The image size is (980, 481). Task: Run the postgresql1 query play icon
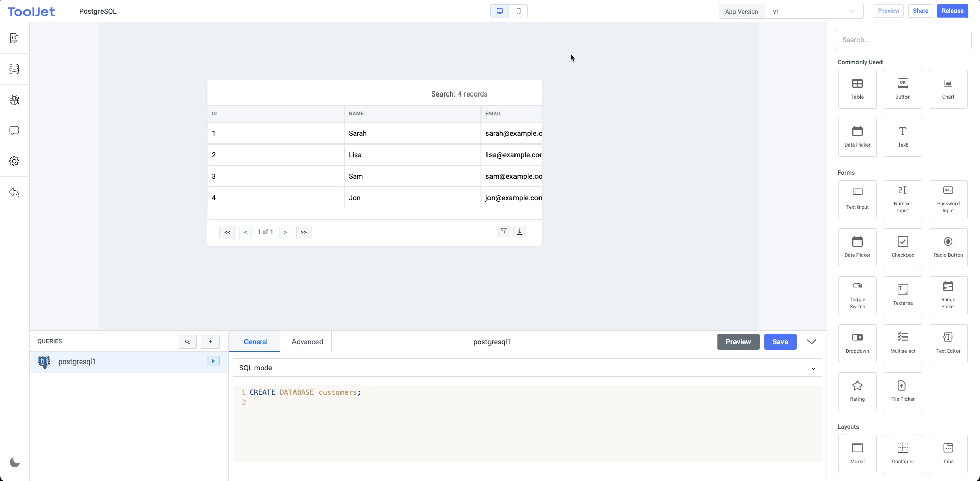click(213, 361)
